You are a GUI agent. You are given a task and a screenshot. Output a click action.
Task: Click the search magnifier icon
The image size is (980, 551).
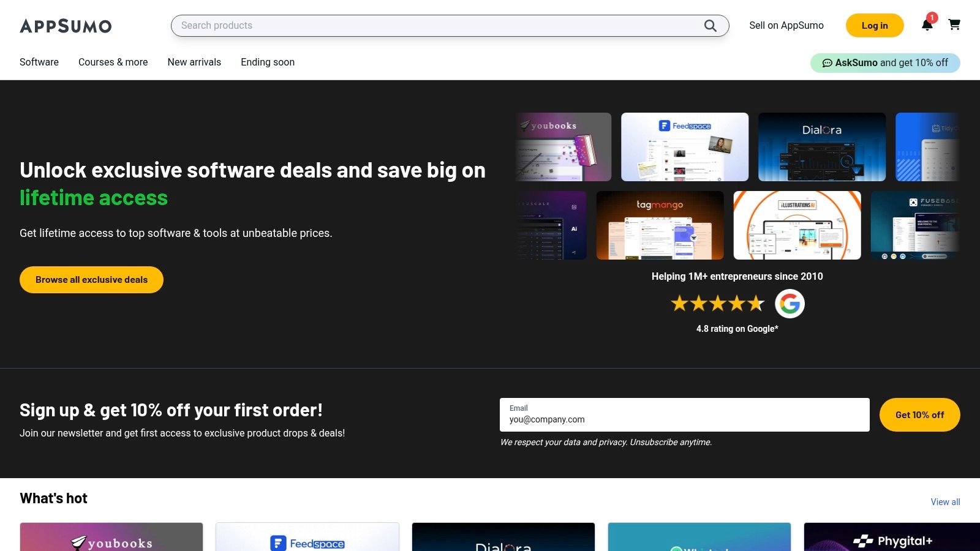pos(710,26)
